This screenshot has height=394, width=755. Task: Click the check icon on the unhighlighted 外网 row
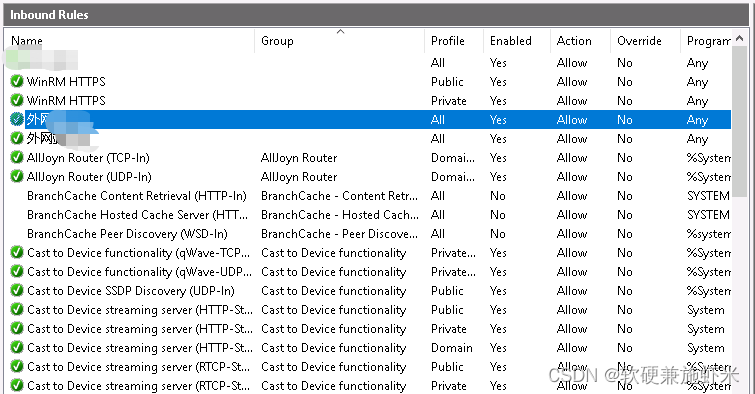[x=17, y=138]
